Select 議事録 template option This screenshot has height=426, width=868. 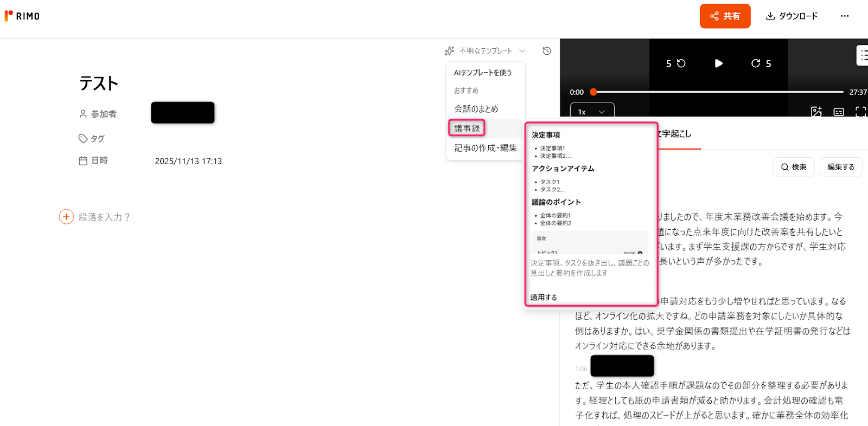[x=467, y=128]
